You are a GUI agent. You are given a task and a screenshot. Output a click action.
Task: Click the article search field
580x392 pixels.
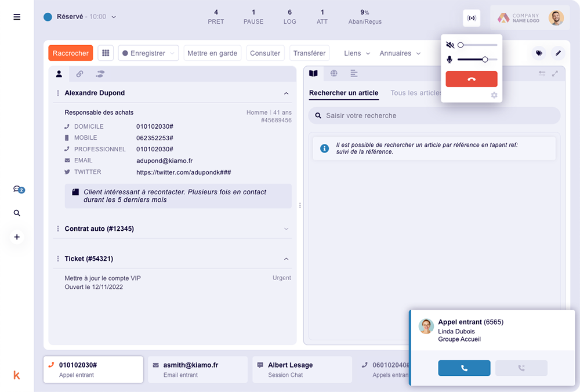[434, 115]
